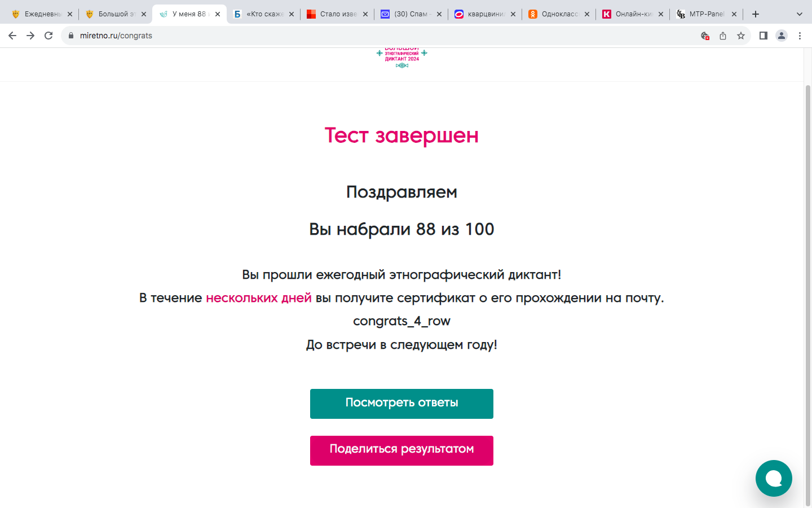812x508 pixels.
Task: Click the address bar URL field
Action: 338,36
